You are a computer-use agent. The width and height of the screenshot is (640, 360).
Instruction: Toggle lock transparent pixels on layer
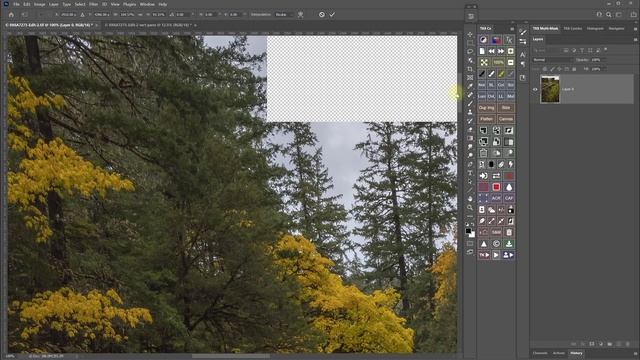click(545, 69)
